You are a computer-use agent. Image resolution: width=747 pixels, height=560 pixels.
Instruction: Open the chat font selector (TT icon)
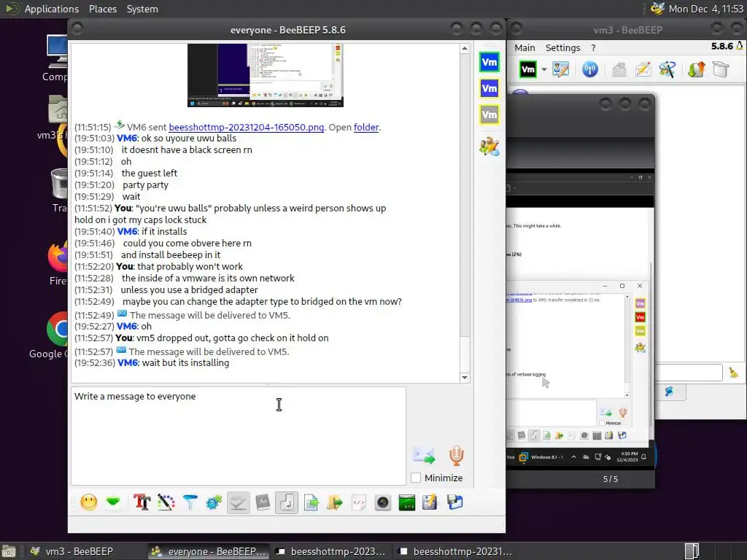(x=142, y=502)
